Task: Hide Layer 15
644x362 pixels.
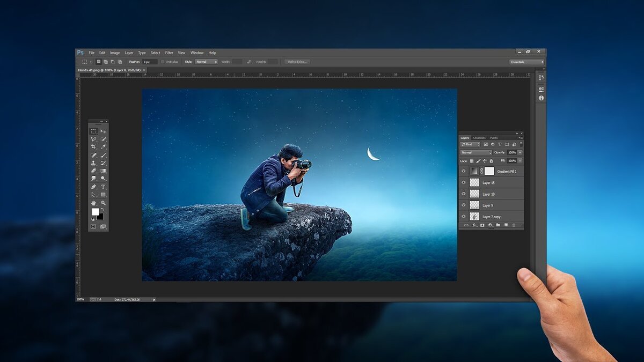Action: tap(464, 182)
